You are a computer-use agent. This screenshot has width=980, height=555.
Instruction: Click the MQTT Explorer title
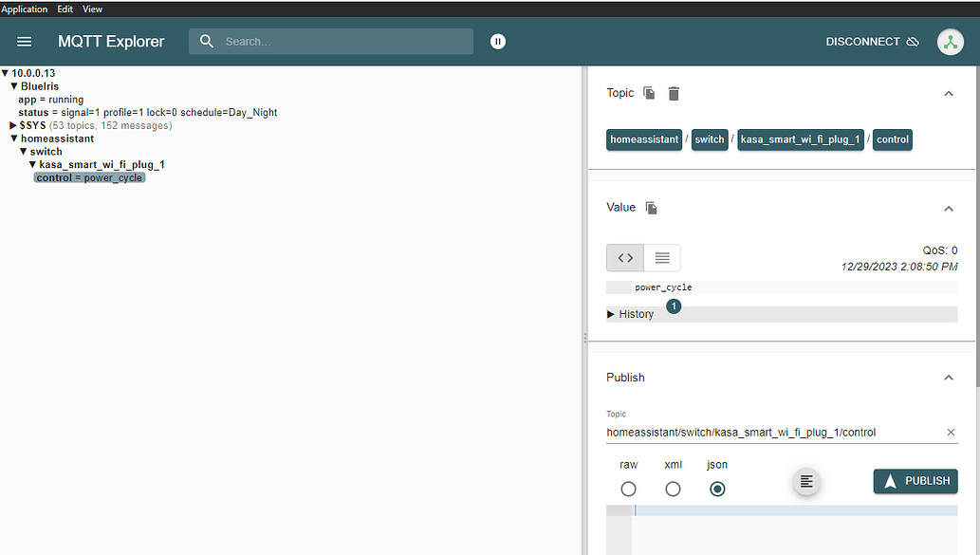111,41
